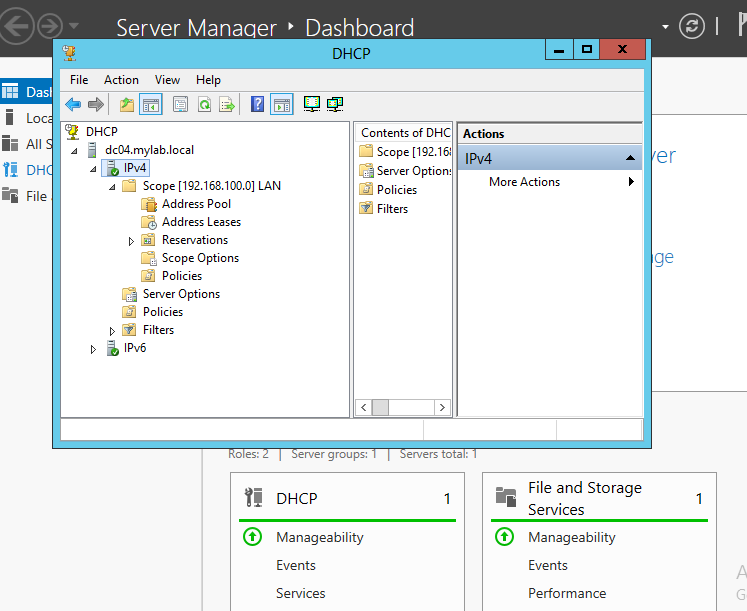
Task: Open the View menu in DHCP
Action: click(167, 80)
